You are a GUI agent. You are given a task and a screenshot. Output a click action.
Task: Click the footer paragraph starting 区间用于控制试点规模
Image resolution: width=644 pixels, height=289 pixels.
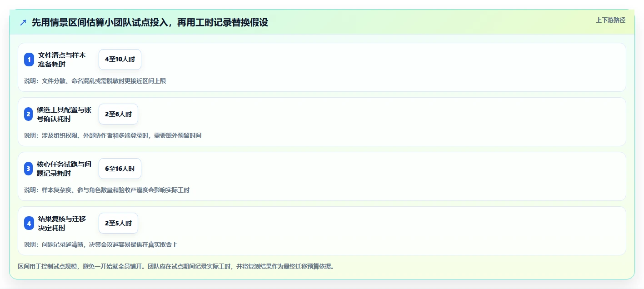pyautogui.click(x=176, y=266)
